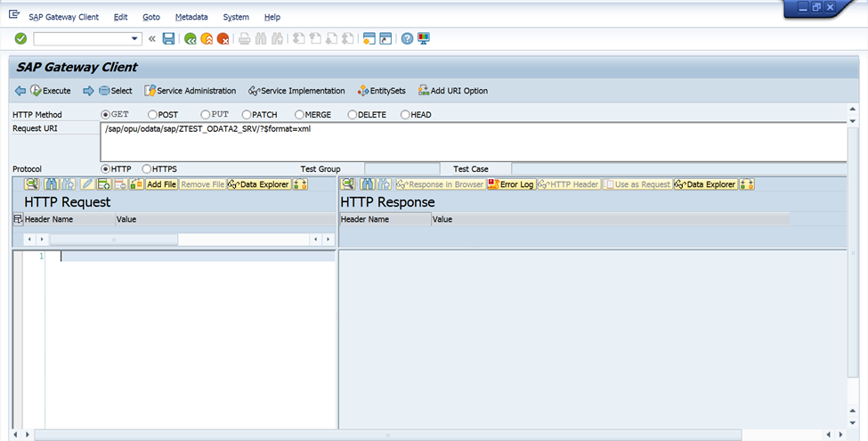
Task: Click the Test Case input field
Action: [678, 169]
